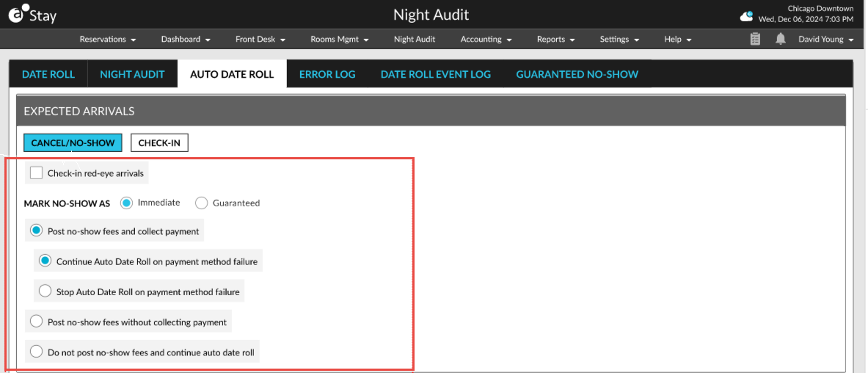868x373 pixels.
Task: Select the Guaranteed no-show option
Action: point(202,203)
